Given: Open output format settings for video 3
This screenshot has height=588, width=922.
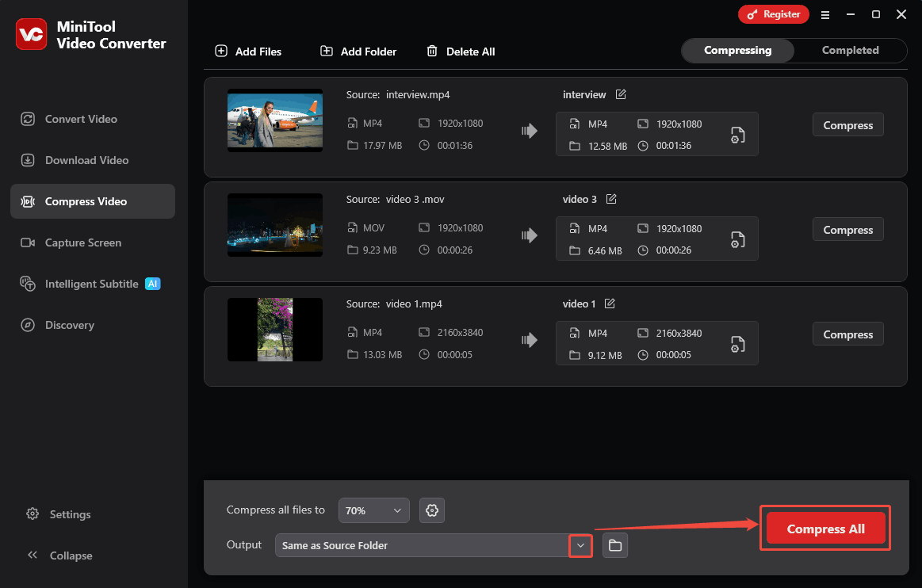Looking at the screenshot, I should point(738,239).
